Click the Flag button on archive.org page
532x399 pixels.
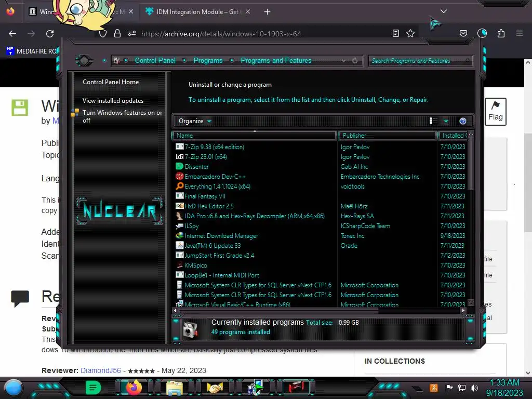tap(495, 112)
